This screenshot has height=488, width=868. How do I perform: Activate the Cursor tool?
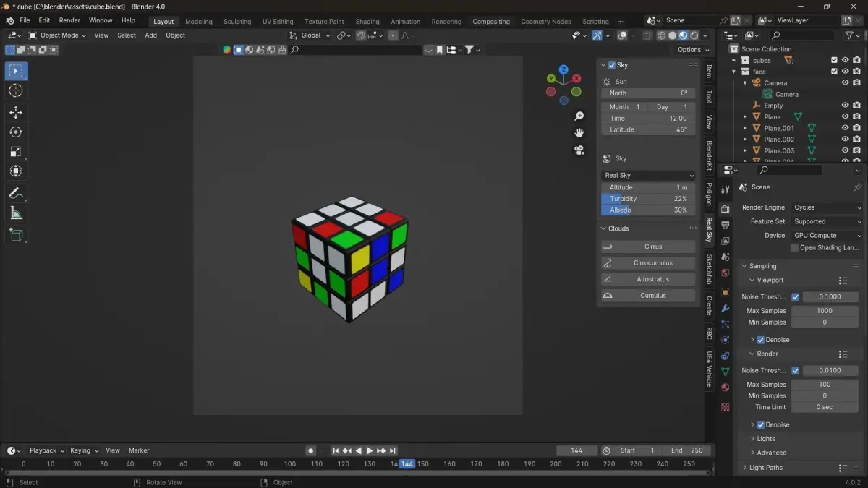(16, 90)
